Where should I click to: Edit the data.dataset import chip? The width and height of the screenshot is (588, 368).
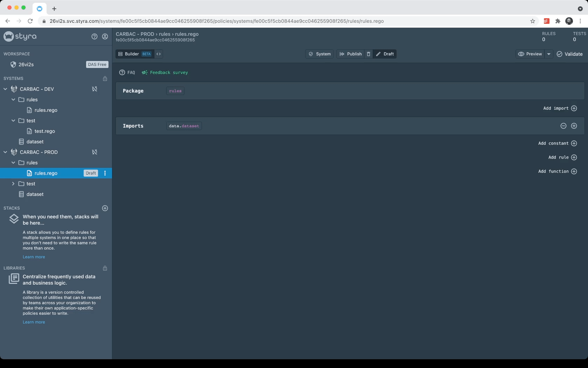pos(184,126)
